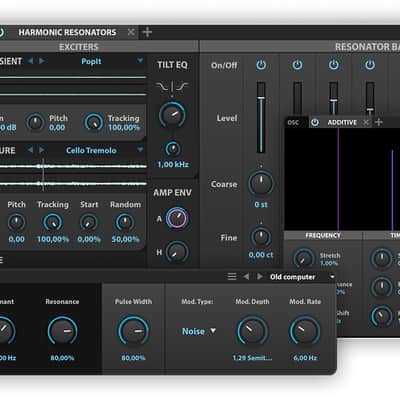Click the first resonator Level slider
The width and height of the screenshot is (400, 400).
261,117
